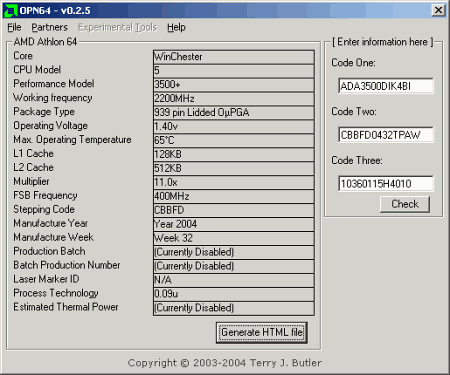Focus the Code Three input field
This screenshot has height=375, width=450.
coord(386,184)
